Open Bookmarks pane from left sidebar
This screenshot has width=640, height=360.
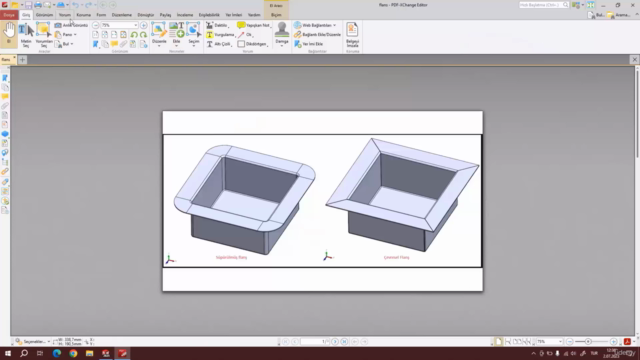pyautogui.click(x=5, y=78)
